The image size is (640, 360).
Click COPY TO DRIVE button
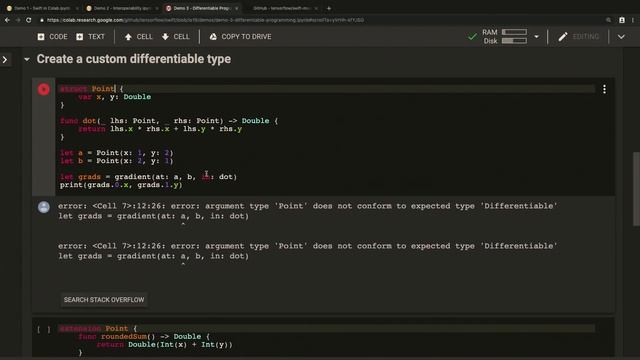click(240, 37)
